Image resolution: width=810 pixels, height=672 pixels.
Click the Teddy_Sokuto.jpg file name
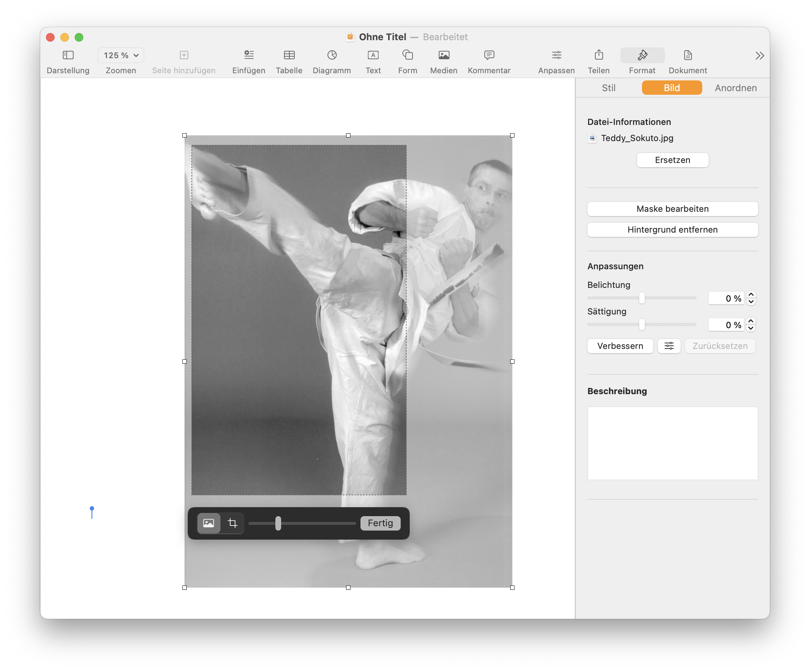[637, 138]
